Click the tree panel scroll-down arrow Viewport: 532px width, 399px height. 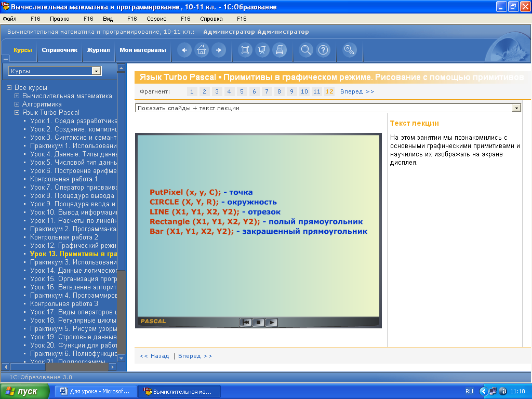point(121,358)
